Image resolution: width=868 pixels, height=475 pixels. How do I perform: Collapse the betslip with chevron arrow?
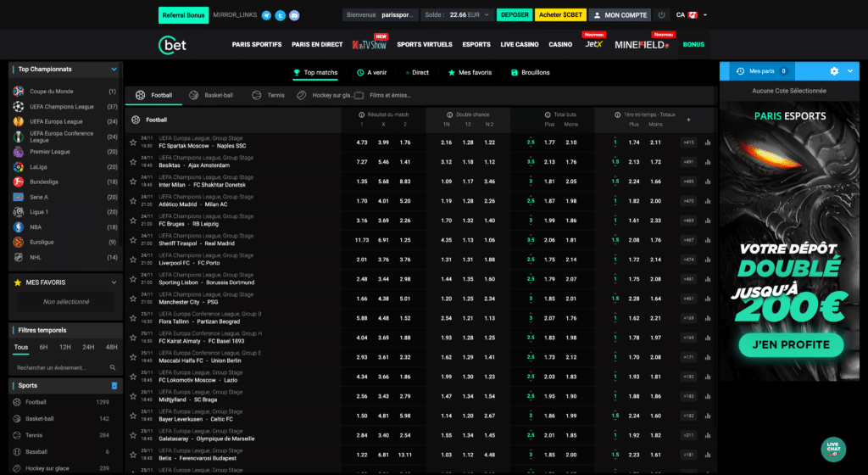[850, 71]
